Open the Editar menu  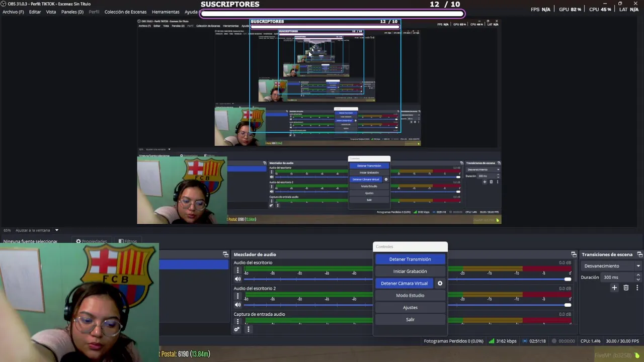coord(35,12)
